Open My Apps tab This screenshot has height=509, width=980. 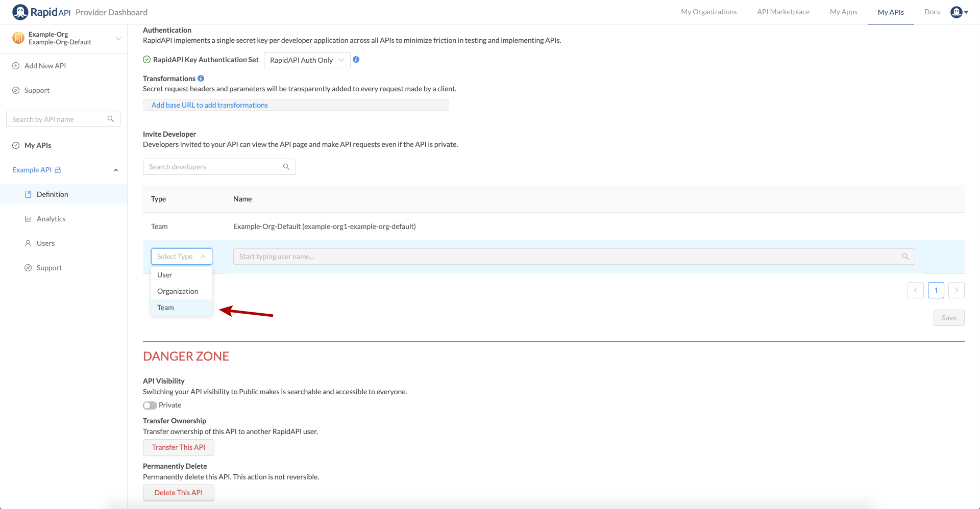[x=844, y=12]
